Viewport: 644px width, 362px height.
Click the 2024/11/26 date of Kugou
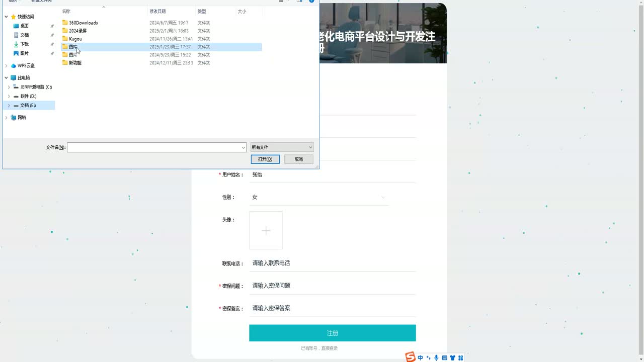click(171, 39)
